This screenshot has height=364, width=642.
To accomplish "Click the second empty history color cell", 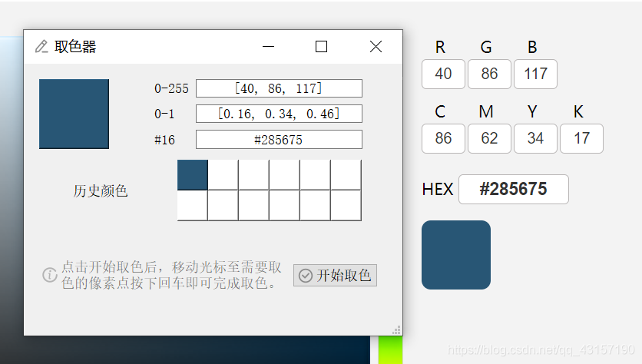I will (223, 174).
